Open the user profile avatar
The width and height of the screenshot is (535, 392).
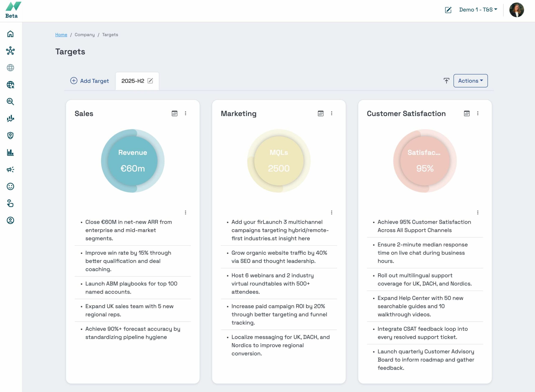pyautogui.click(x=516, y=10)
